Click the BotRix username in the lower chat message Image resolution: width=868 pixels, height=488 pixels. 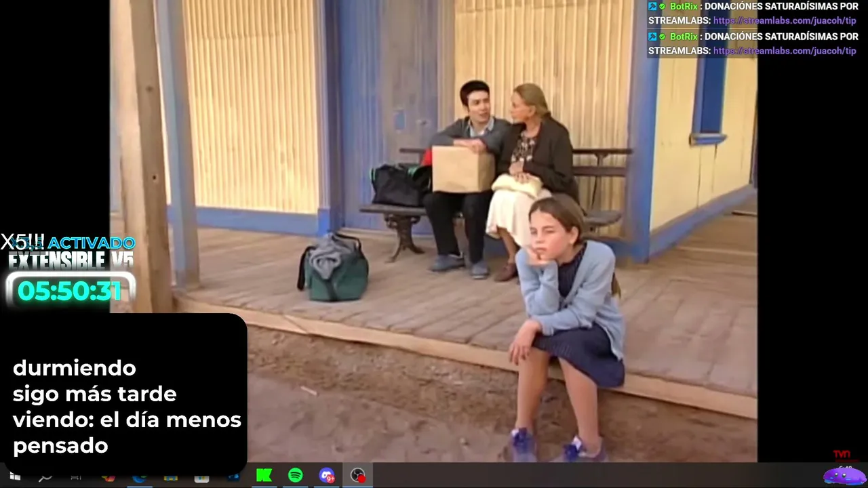pos(684,36)
